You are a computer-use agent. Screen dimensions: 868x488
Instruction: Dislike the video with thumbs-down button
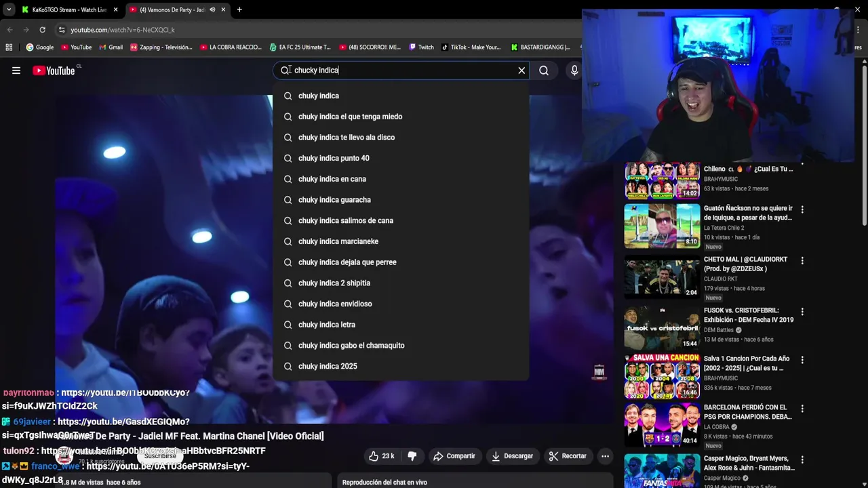pyautogui.click(x=412, y=456)
